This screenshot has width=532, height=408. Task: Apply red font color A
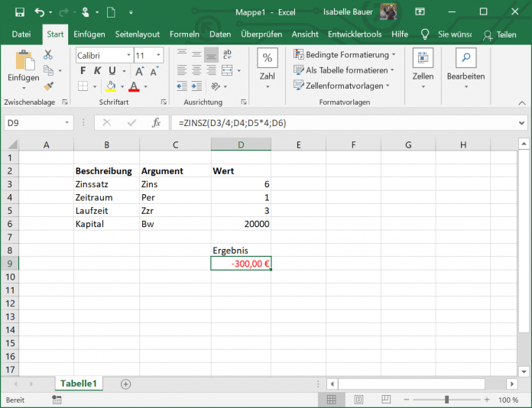click(x=134, y=86)
